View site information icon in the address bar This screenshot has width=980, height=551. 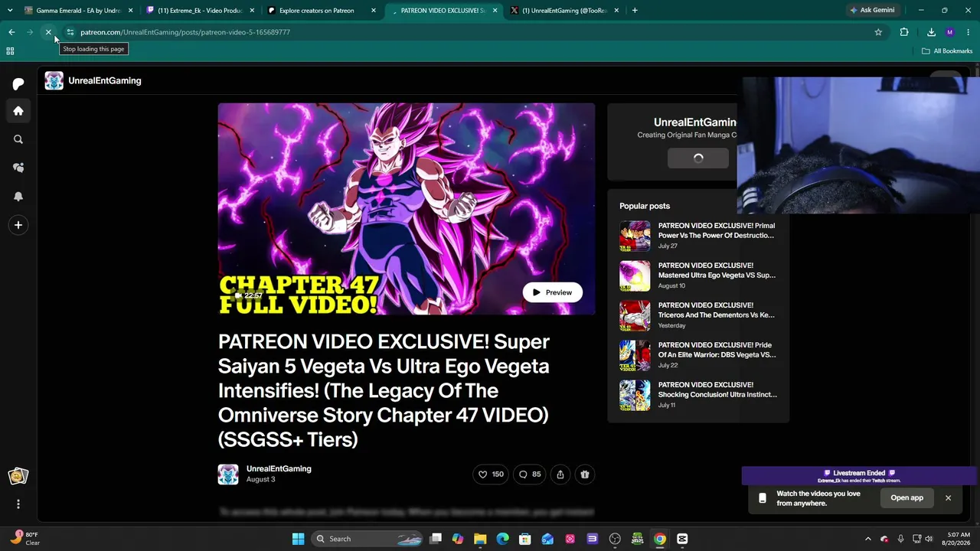[70, 32]
